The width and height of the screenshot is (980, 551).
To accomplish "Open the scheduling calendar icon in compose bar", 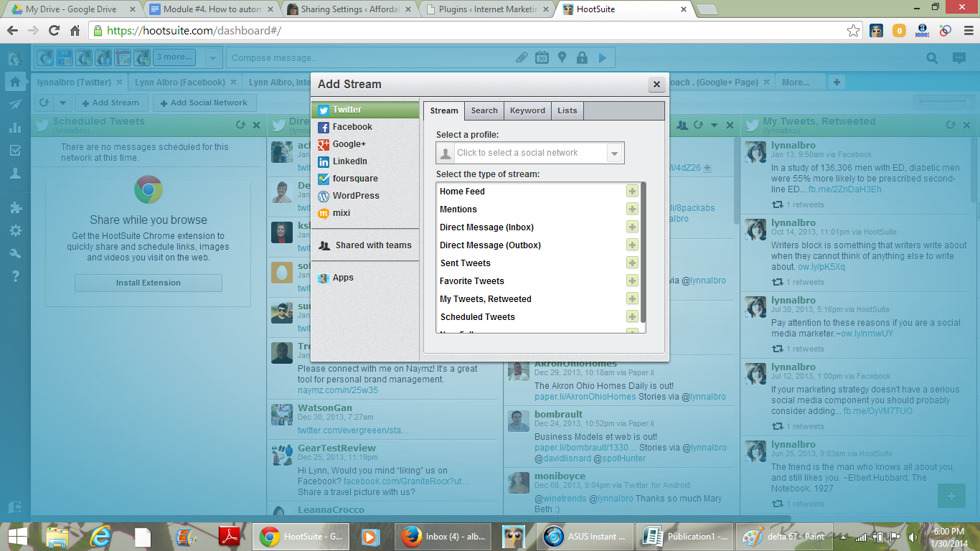I will tap(542, 58).
